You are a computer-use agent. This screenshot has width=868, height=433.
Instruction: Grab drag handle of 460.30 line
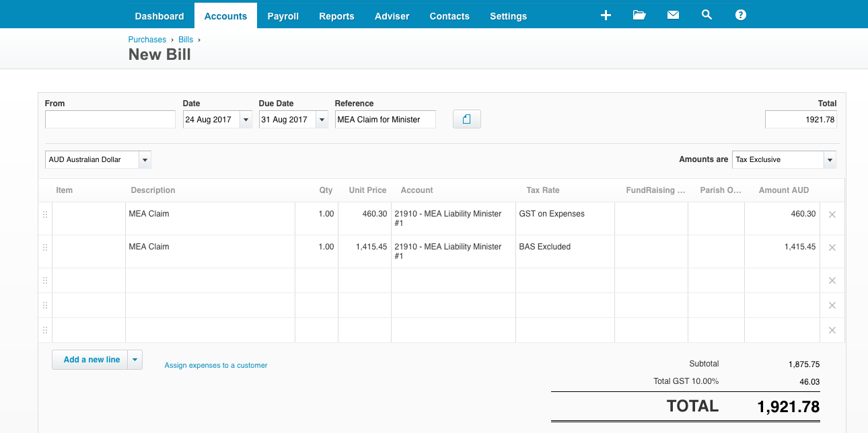45,214
